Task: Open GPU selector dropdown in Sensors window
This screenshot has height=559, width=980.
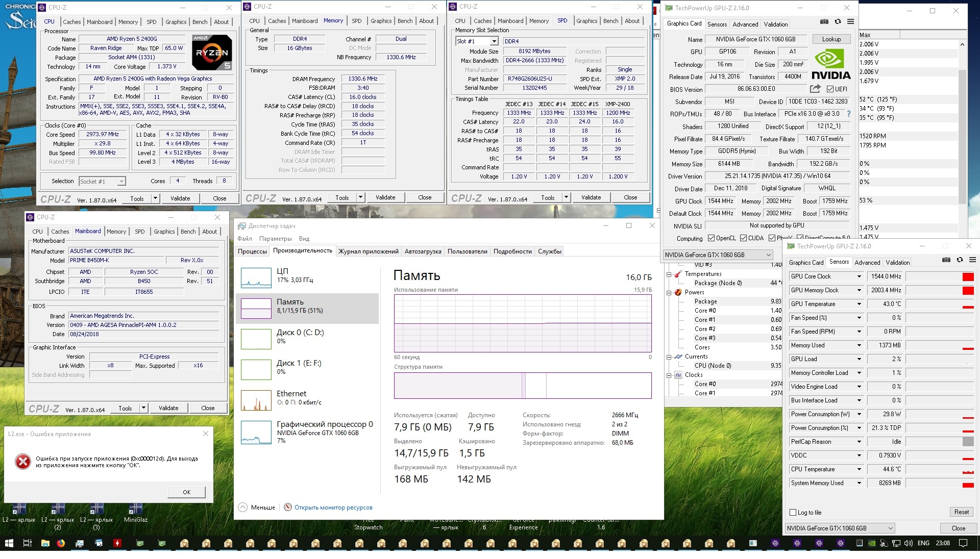Action: [840, 528]
